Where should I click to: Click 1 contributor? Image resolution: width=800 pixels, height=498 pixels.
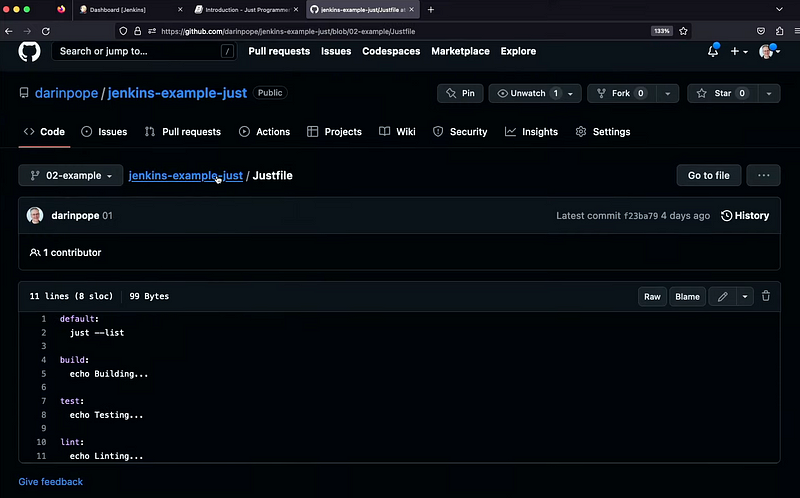(x=65, y=253)
